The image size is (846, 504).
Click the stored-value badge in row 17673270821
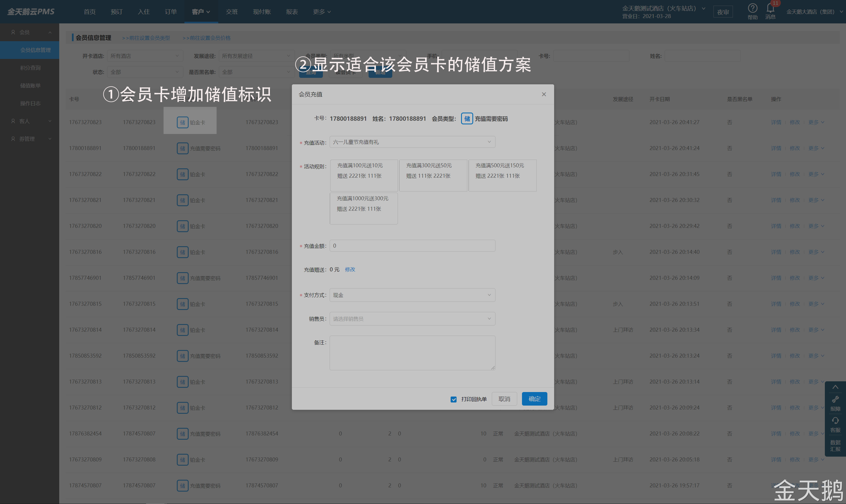tap(182, 200)
